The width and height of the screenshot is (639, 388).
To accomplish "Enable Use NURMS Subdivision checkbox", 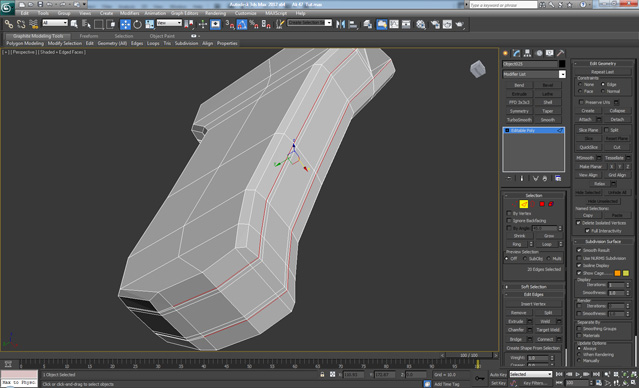I will coord(579,258).
